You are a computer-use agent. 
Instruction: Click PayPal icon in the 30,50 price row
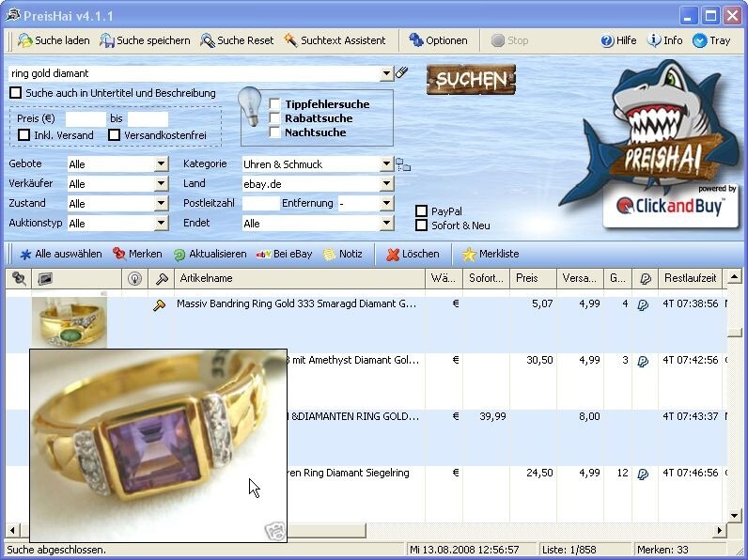[x=643, y=361]
